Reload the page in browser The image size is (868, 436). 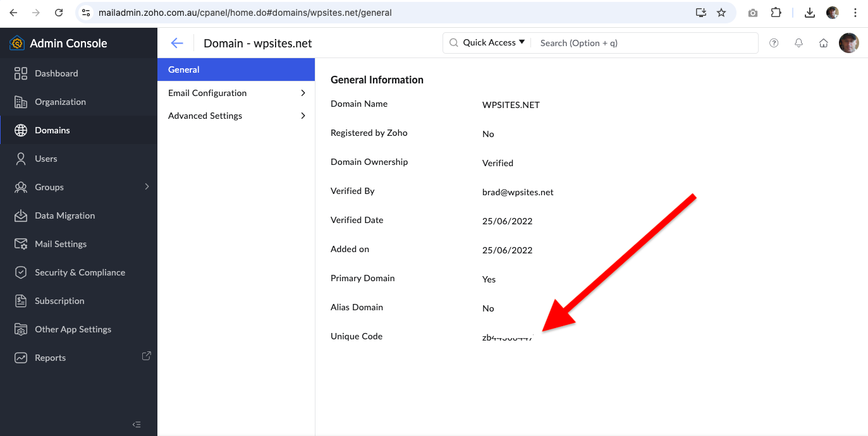(x=59, y=13)
